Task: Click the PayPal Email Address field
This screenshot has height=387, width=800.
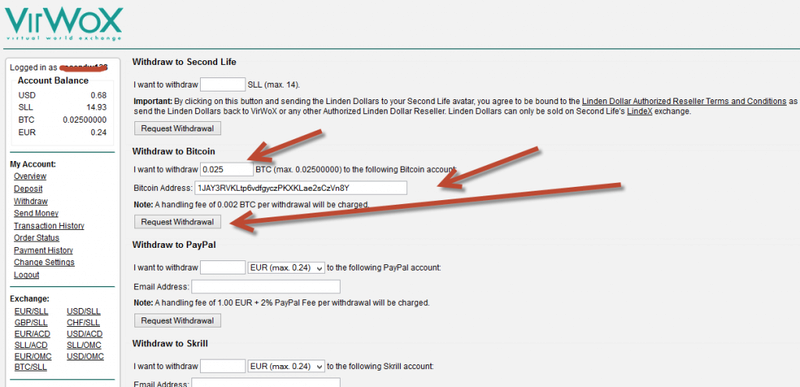Action: pyautogui.click(x=266, y=287)
